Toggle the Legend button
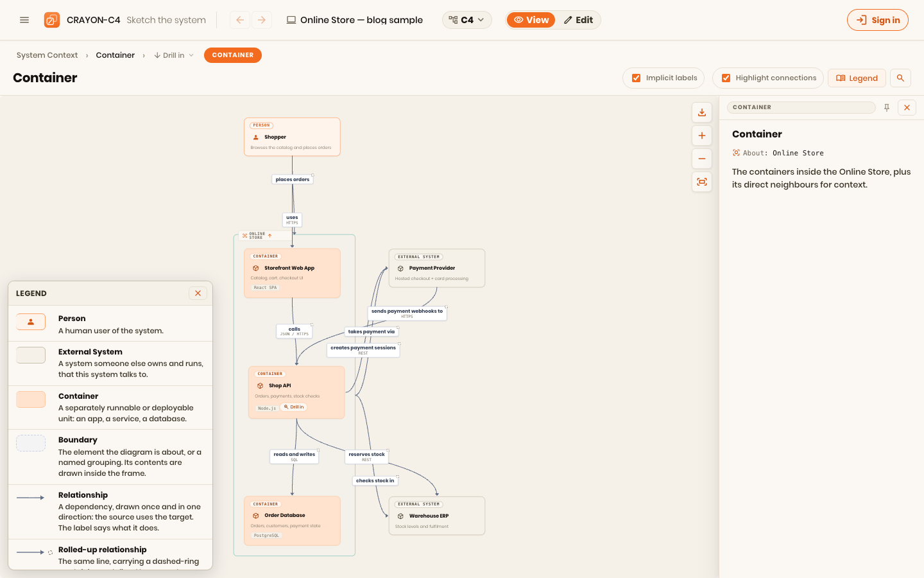This screenshot has height=578, width=924. point(857,78)
